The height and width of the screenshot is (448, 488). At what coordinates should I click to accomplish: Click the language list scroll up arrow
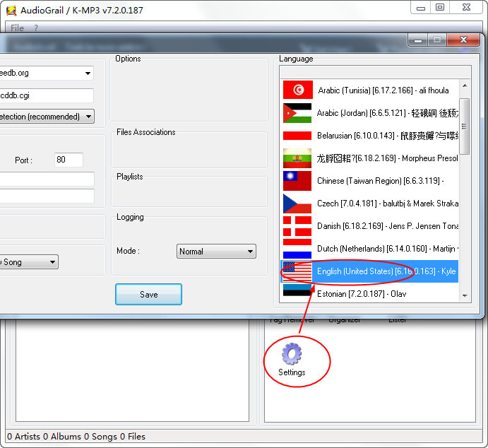pyautogui.click(x=465, y=86)
